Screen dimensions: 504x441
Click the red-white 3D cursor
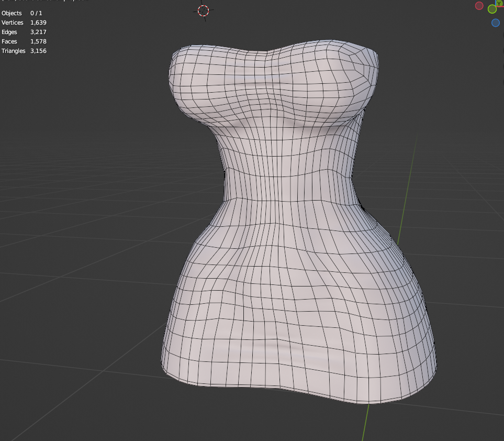pyautogui.click(x=203, y=10)
